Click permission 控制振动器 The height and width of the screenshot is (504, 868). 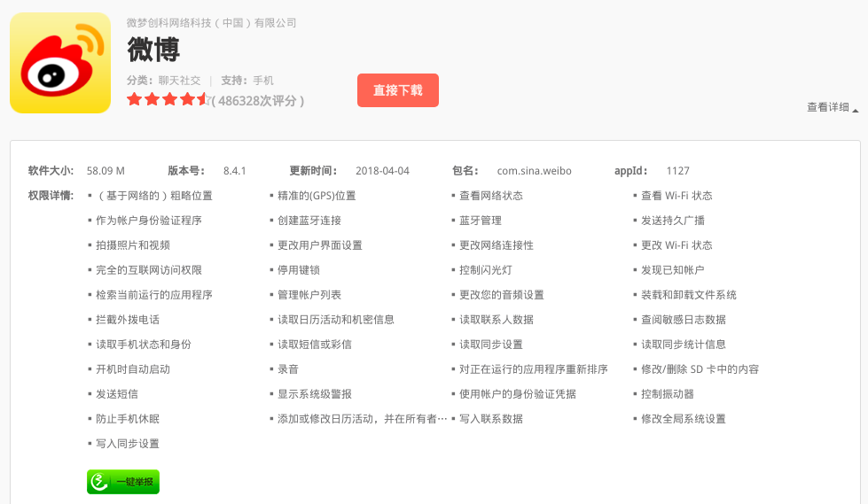click(667, 395)
